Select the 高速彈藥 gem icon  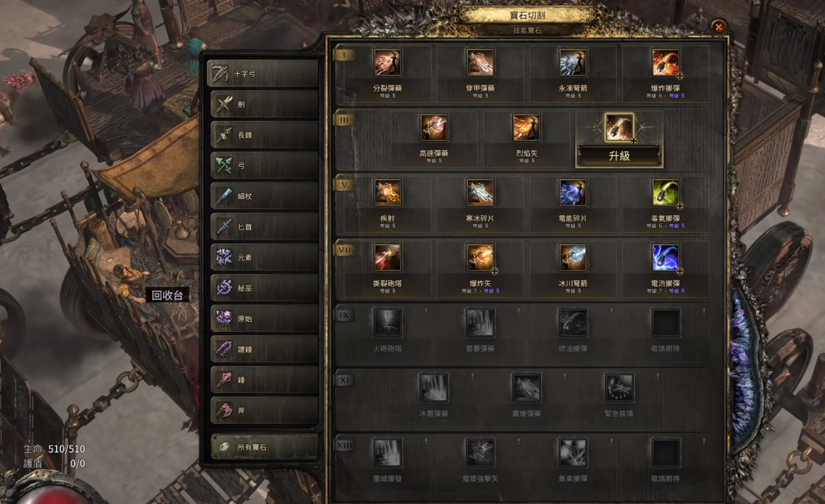(434, 128)
